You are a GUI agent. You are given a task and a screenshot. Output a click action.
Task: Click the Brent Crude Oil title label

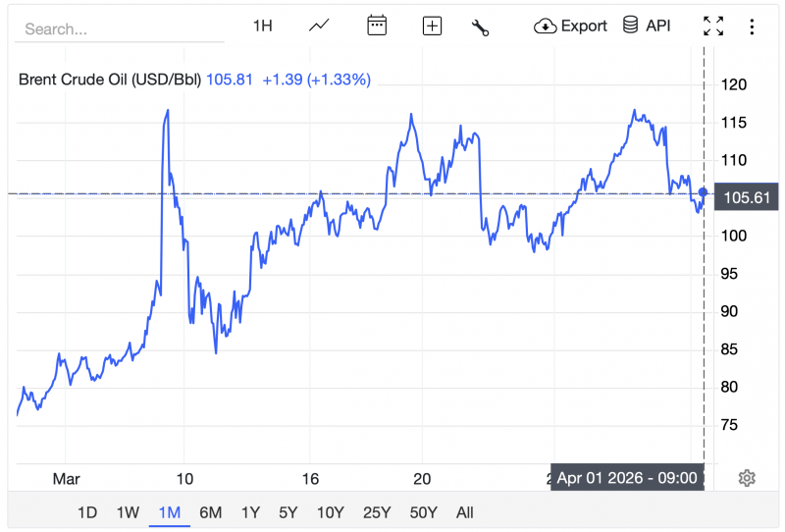tap(109, 80)
